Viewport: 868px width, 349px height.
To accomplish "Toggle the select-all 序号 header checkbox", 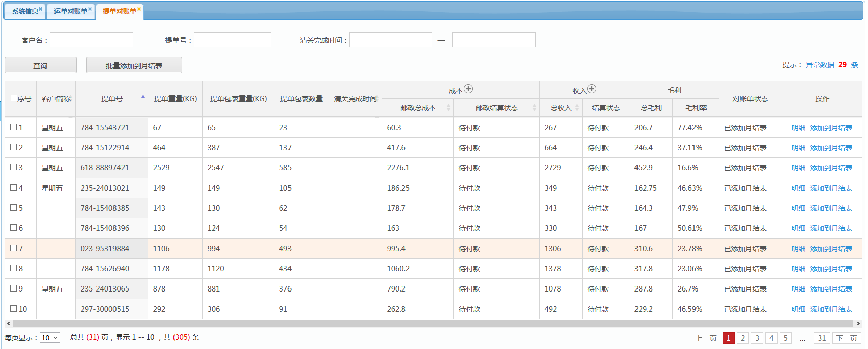I will (14, 98).
